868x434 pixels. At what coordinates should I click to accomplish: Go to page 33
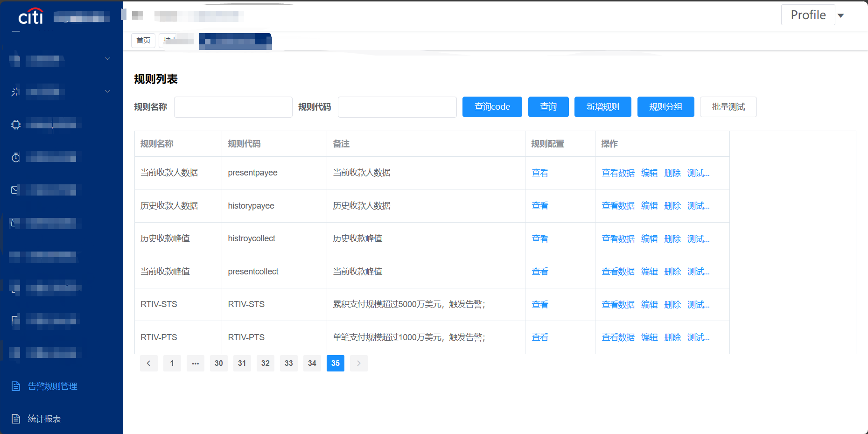pos(289,363)
